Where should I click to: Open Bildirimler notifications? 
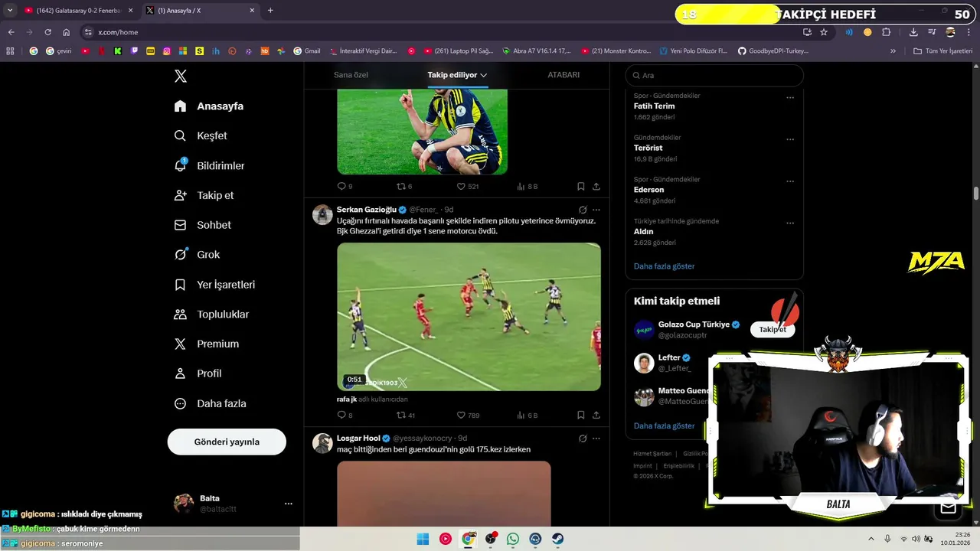209,165
